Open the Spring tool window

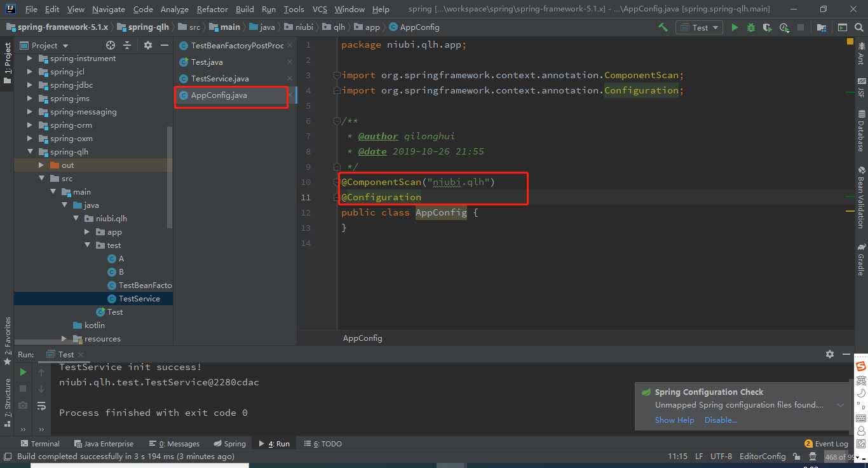coord(229,444)
